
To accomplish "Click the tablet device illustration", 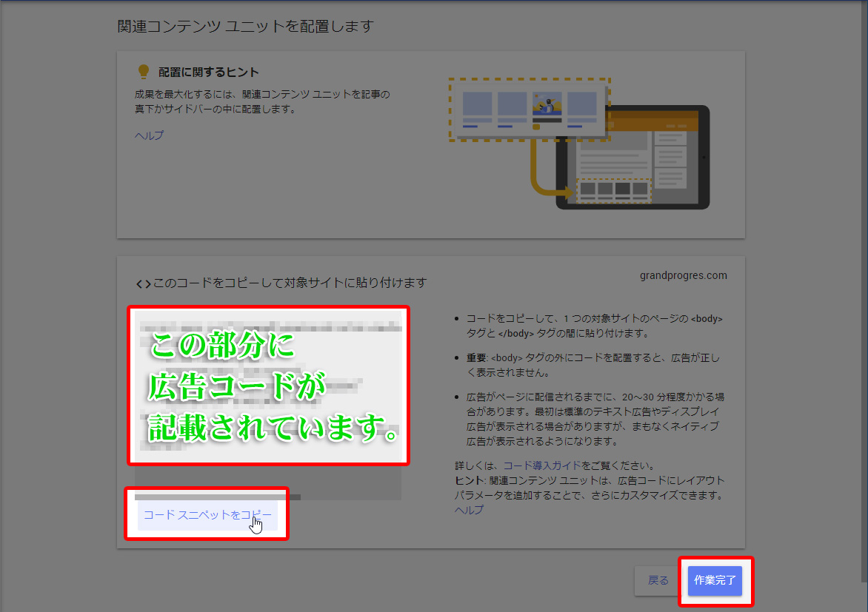I will (x=633, y=157).
